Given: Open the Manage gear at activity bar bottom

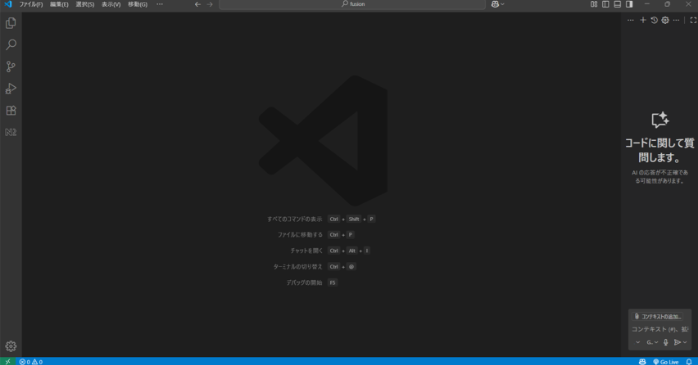Looking at the screenshot, I should click(11, 346).
